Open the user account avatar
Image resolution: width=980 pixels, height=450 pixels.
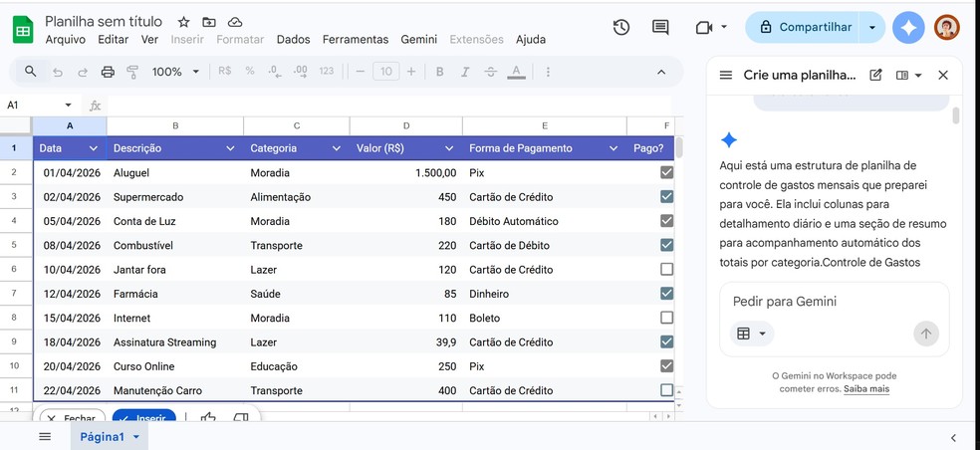click(x=946, y=27)
